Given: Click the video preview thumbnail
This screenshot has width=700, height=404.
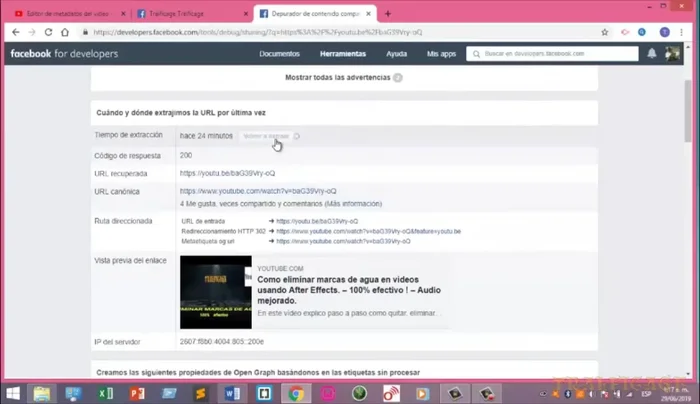Looking at the screenshot, I should coord(215,292).
